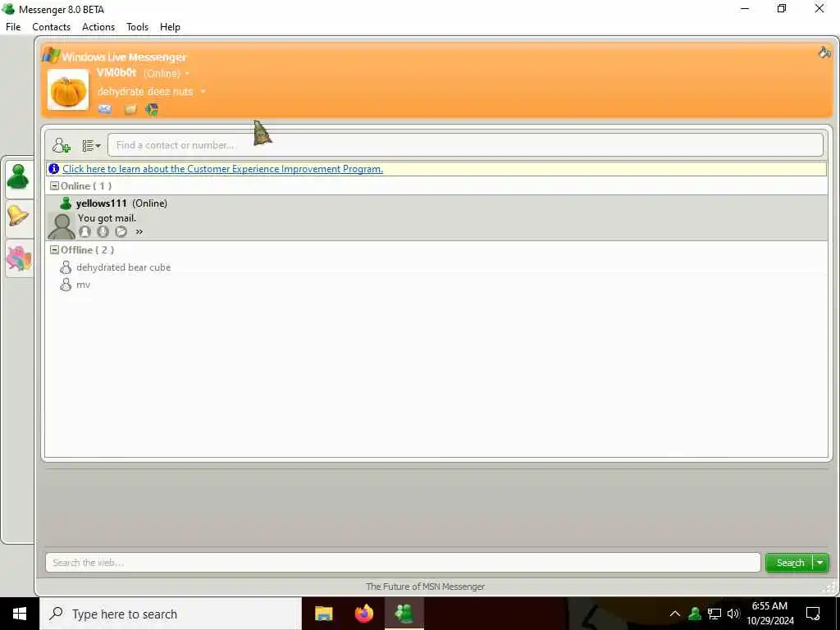Viewport: 840px width, 630px height.
Task: Open Firefox from the taskbar
Action: pyautogui.click(x=364, y=614)
